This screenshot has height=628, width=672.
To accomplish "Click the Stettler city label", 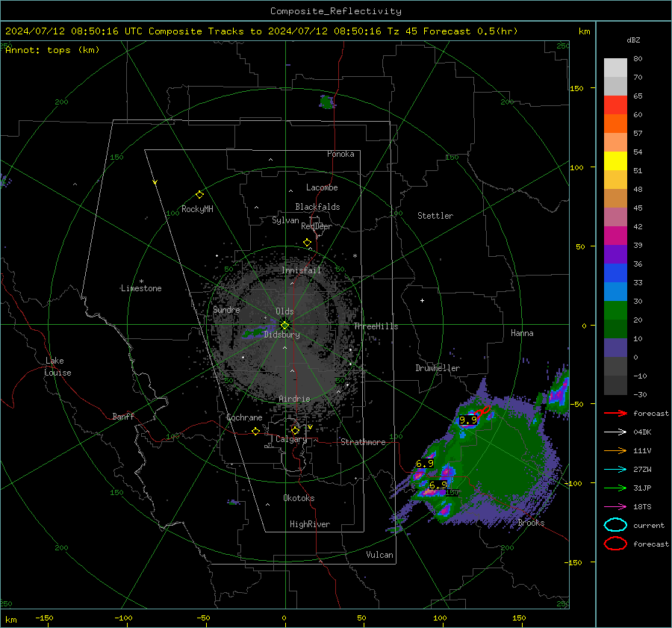I will (x=435, y=216).
